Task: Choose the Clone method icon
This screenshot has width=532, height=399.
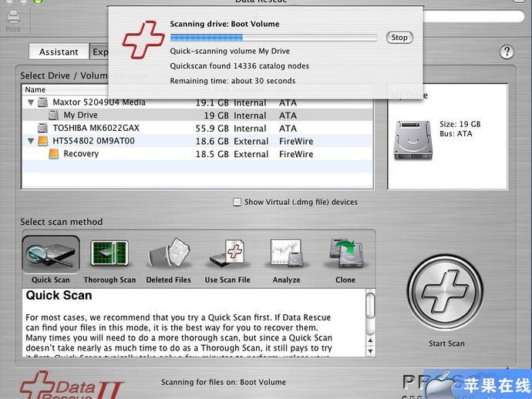Action: click(x=345, y=253)
